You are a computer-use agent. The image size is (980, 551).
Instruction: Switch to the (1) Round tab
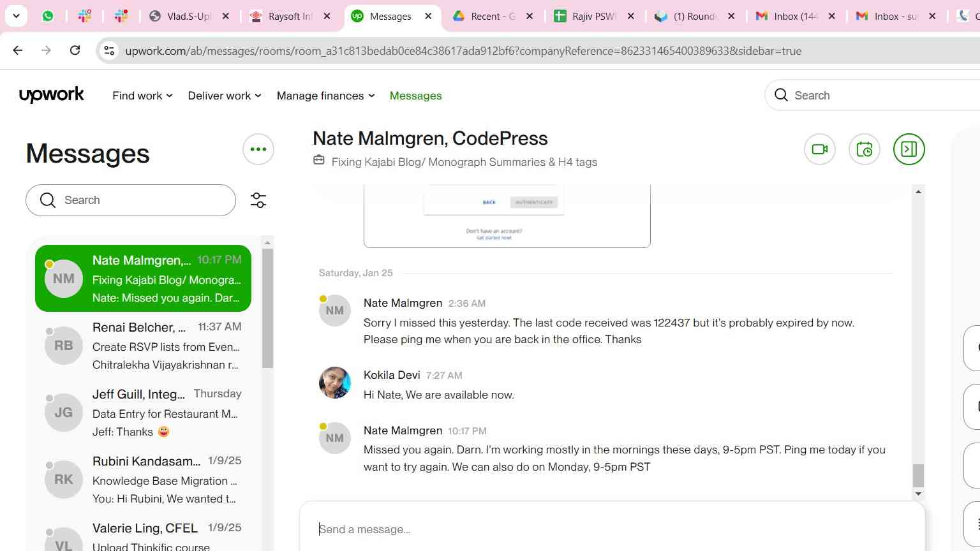point(695,16)
